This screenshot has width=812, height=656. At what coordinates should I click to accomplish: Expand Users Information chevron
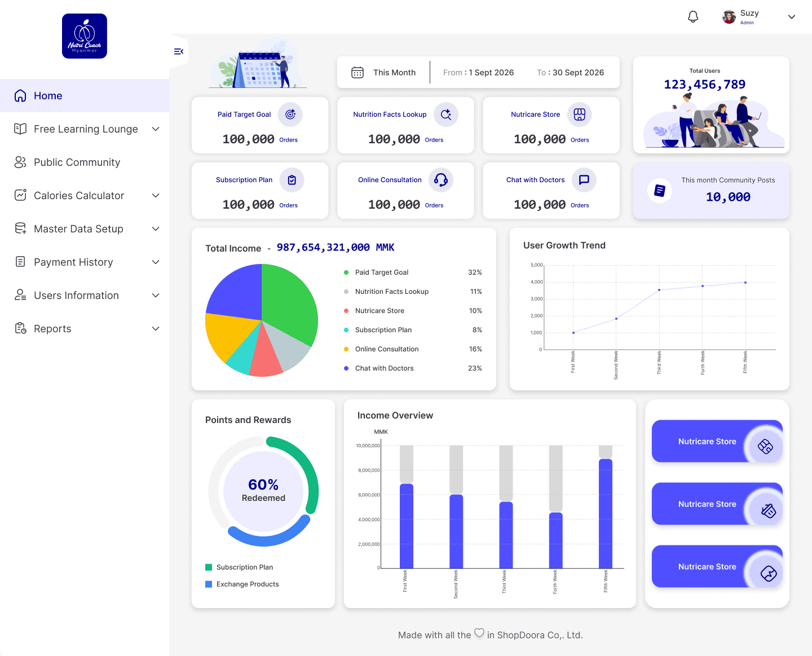pos(156,296)
